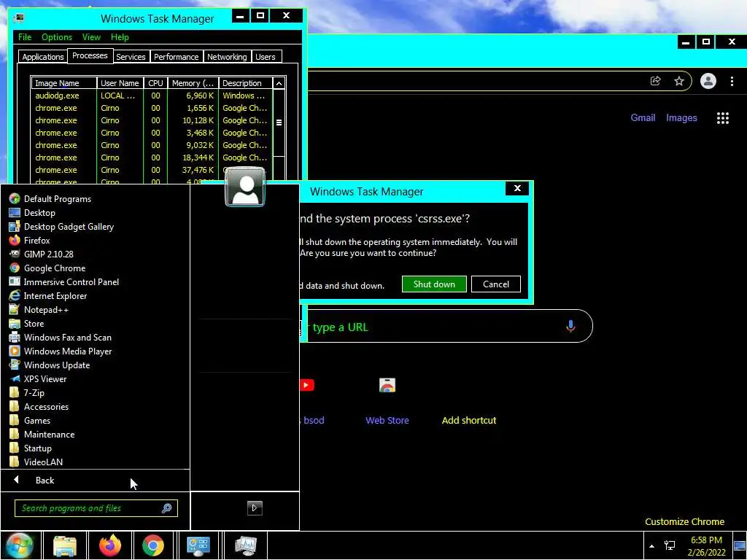
Task: Open the Options menu in Task Manager
Action: 57,37
